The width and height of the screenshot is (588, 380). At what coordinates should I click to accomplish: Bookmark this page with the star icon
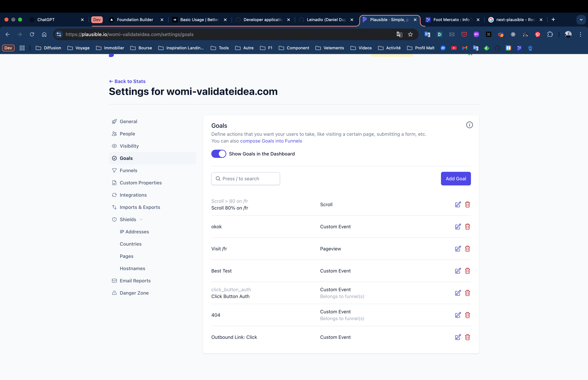tap(410, 34)
